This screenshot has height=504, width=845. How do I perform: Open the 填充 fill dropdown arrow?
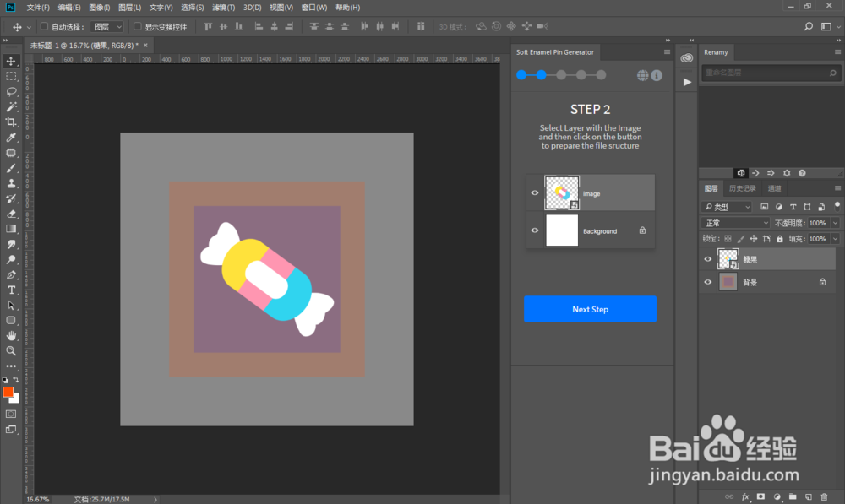tap(836, 239)
